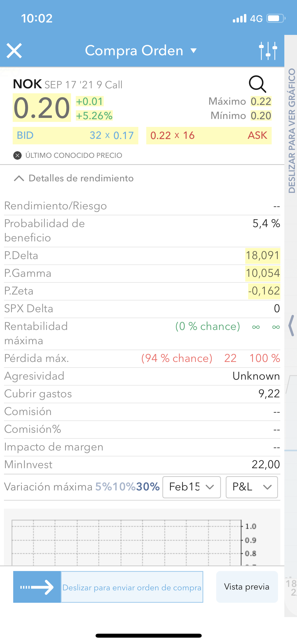This screenshot has height=644, width=297.
Task: Tap the Deslizar para ver gráfico side tab
Action: click(291, 131)
